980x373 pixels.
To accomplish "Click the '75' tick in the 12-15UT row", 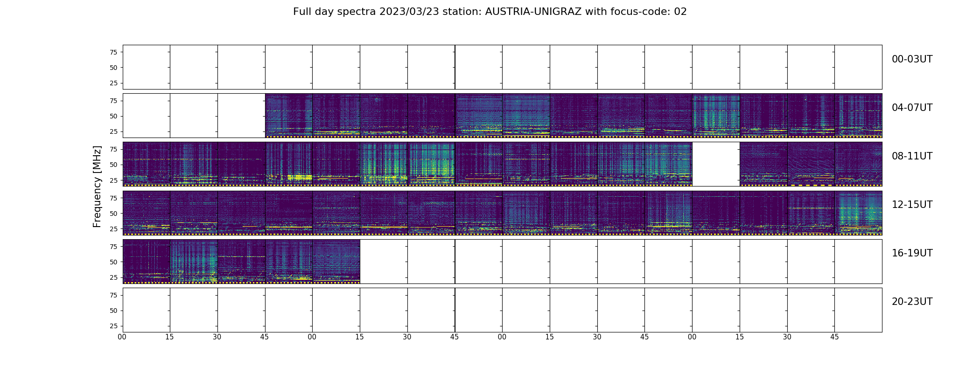I will (113, 198).
